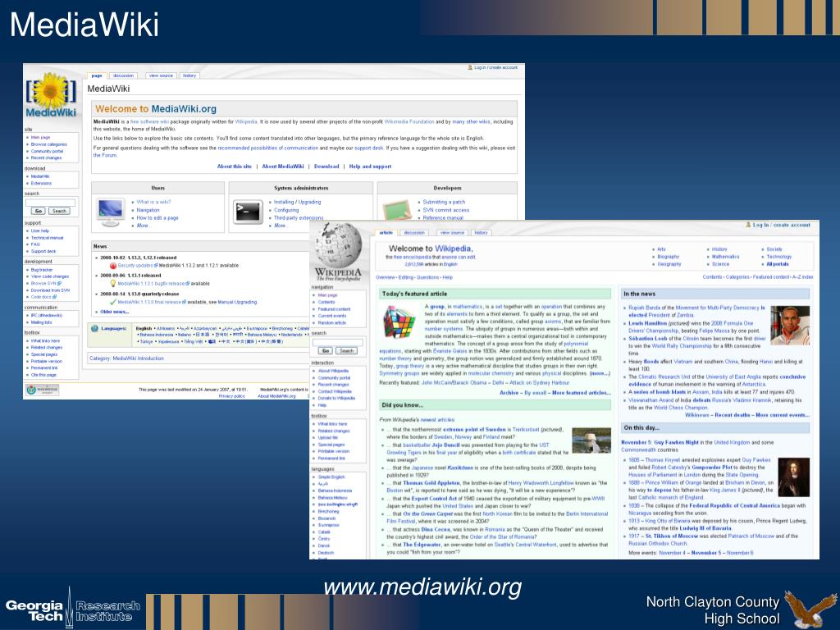The width and height of the screenshot is (840, 630).
Task: Open 'Extensions' in MediaWiki download section
Action: [41, 183]
